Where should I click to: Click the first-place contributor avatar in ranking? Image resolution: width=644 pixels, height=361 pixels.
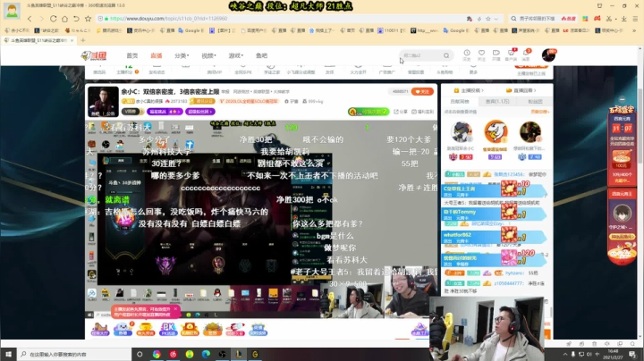pyautogui.click(x=496, y=131)
